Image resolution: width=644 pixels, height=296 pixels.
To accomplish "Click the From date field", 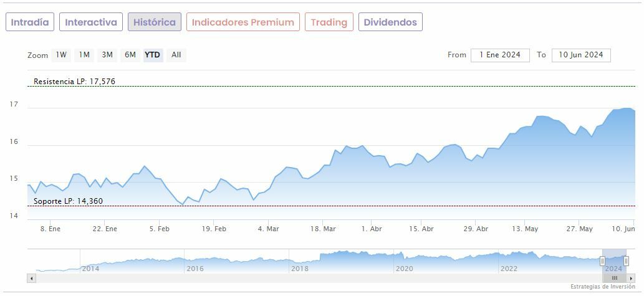I will [x=500, y=55].
